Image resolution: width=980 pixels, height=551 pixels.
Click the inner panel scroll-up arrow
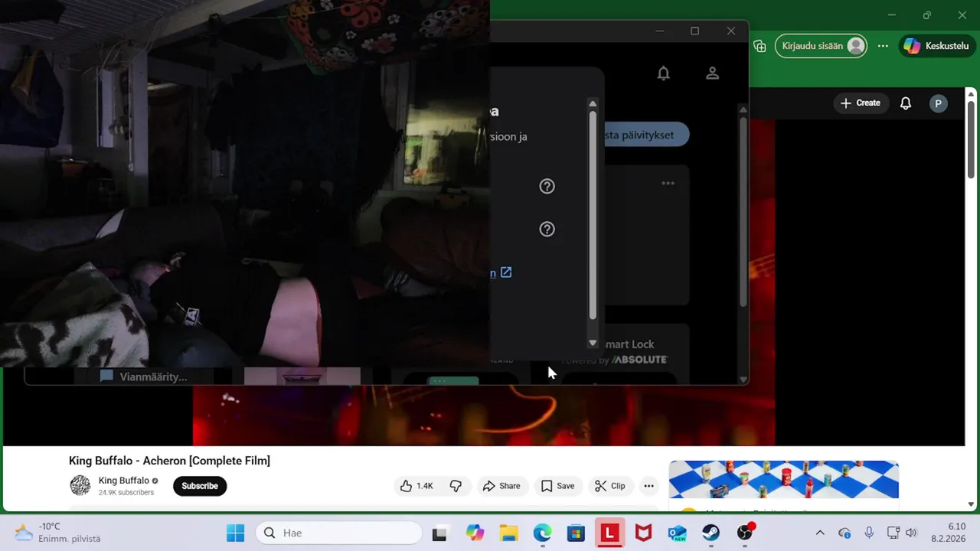pos(593,104)
